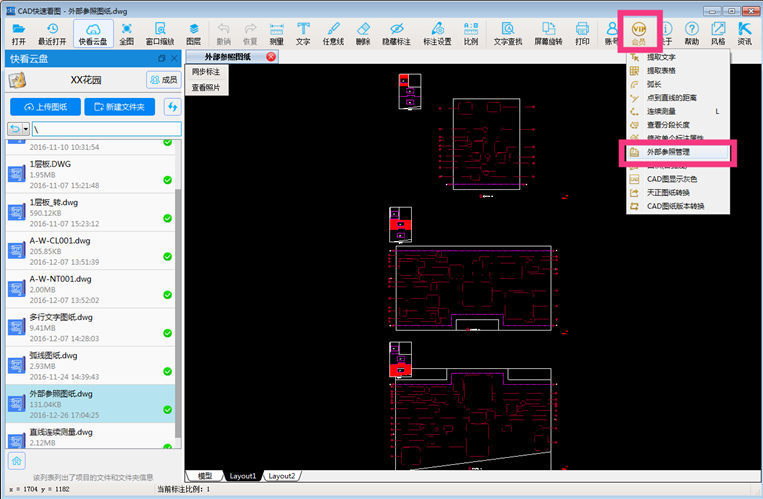Open 标注设置 annotation settings
This screenshot has width=763, height=499.
[437, 34]
